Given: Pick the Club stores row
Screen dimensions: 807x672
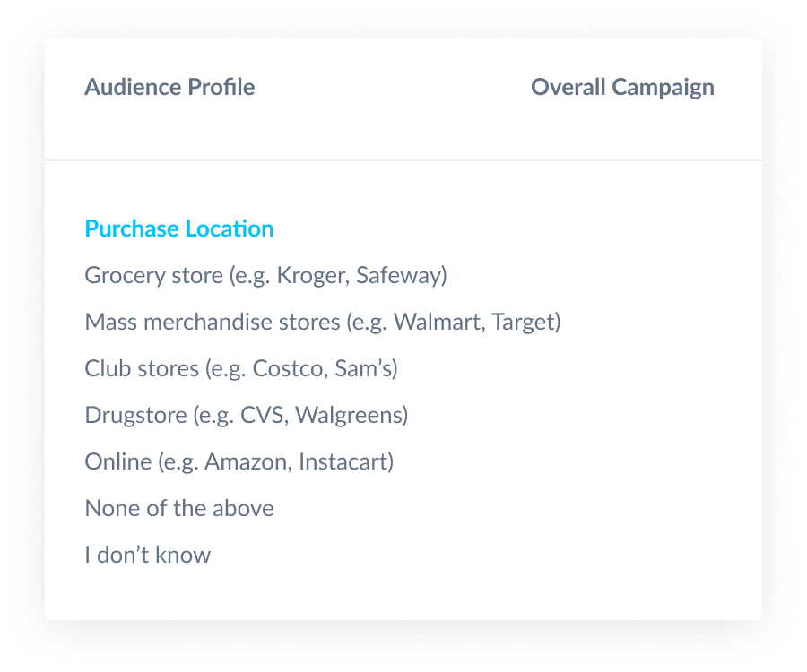Looking at the screenshot, I should coord(241,368).
